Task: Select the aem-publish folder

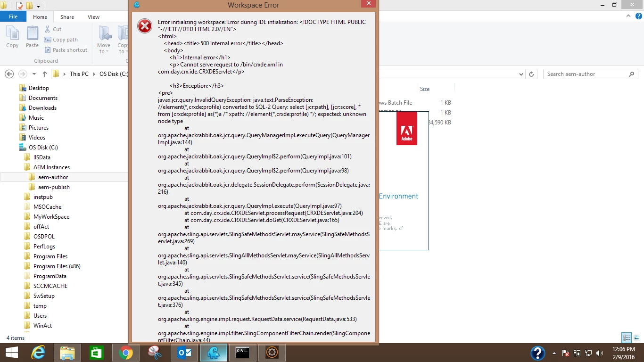Action: pos(54,187)
